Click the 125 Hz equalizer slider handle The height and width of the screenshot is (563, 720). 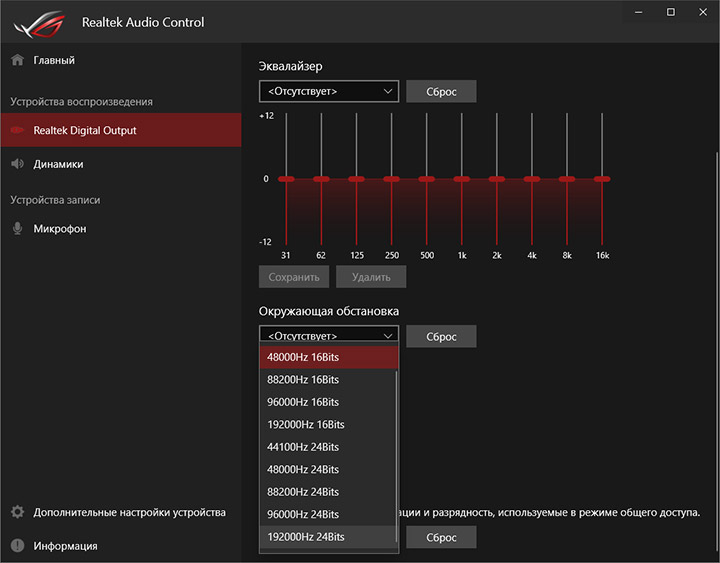(356, 179)
